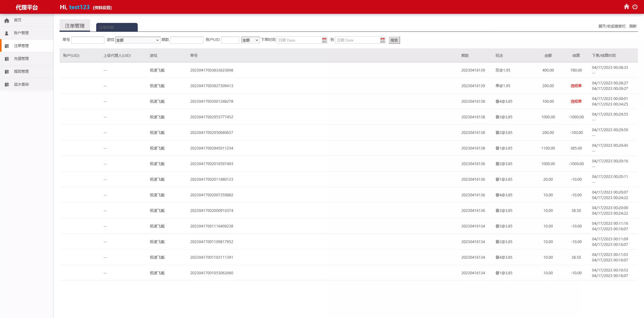Click the house icon beside 首页
This screenshot has width=644, height=318.
[x=7, y=20]
